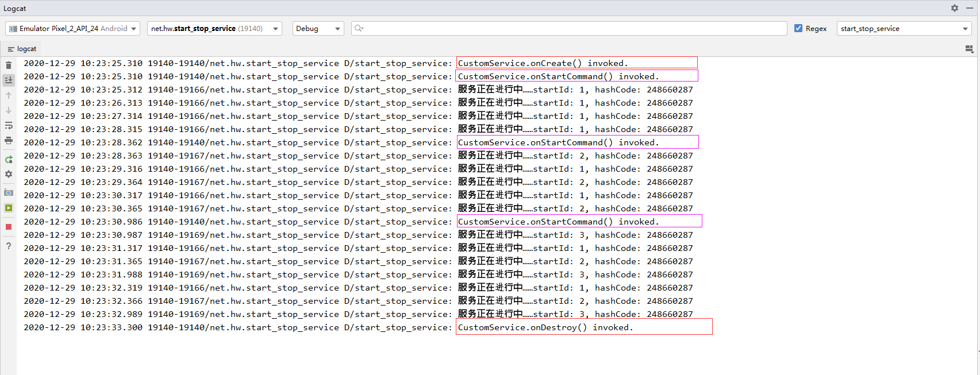Toggle scroll to the end icon
This screenshot has width=980, height=375.
click(x=9, y=80)
